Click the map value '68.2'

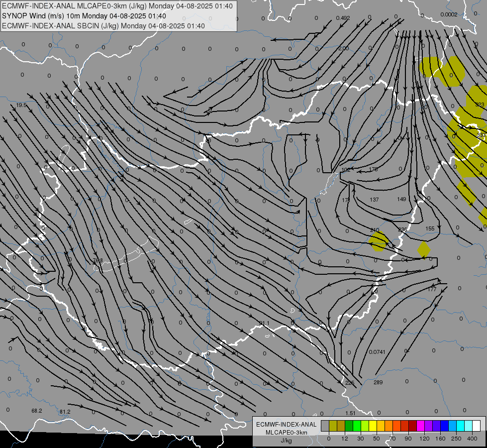click(37, 411)
